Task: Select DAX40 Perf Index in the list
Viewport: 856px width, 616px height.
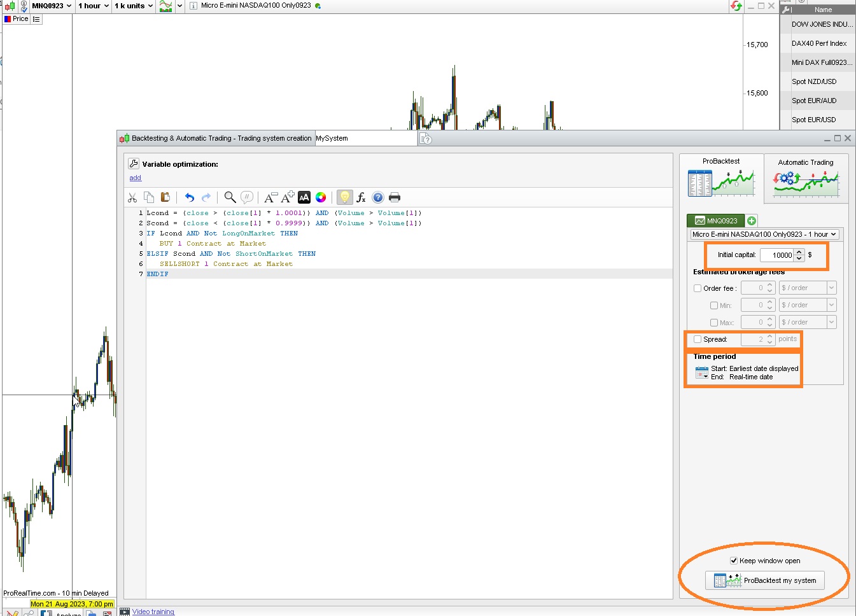Action: coord(818,43)
